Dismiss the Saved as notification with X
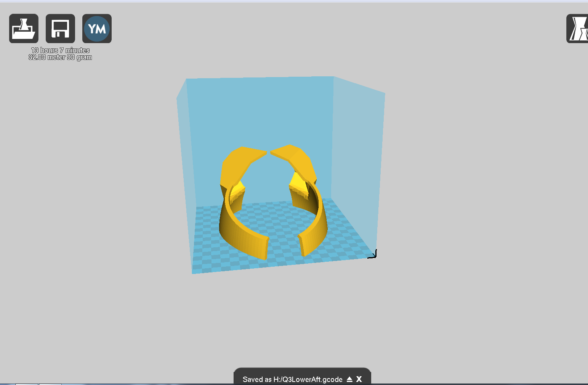 tap(359, 379)
